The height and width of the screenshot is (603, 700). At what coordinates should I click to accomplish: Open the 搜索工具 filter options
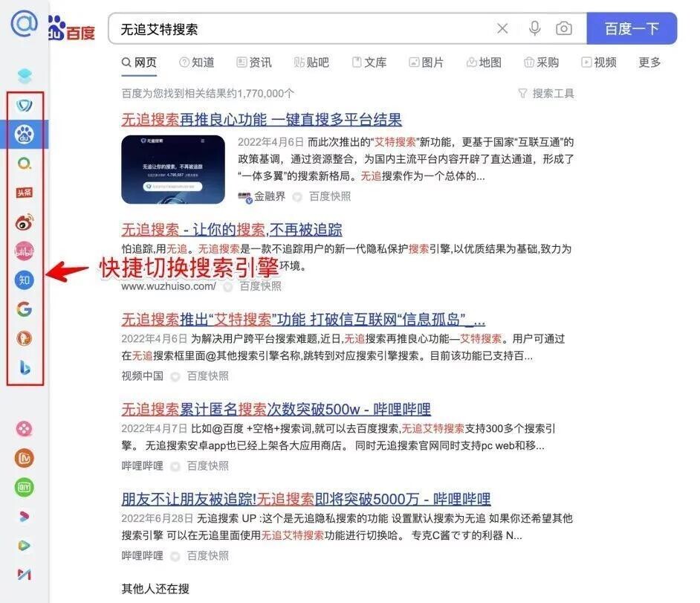coord(546,94)
